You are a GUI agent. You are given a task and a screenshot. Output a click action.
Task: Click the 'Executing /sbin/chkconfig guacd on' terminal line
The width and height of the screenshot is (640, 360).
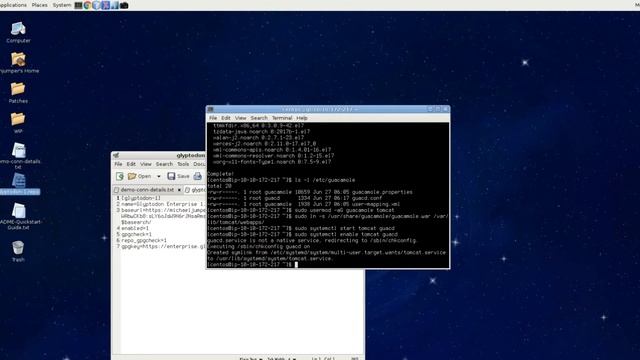[x=259, y=247]
